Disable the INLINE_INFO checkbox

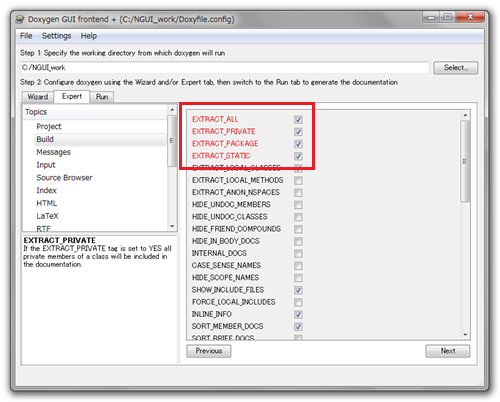[x=298, y=314]
